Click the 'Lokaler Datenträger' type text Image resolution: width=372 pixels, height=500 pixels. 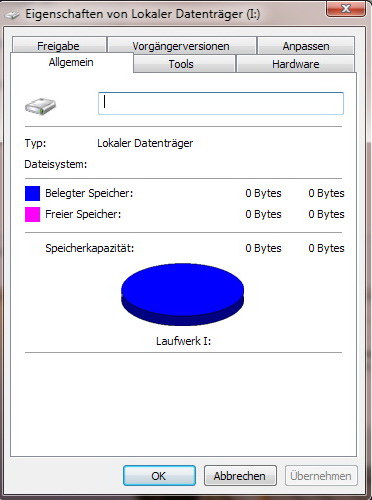coord(145,143)
